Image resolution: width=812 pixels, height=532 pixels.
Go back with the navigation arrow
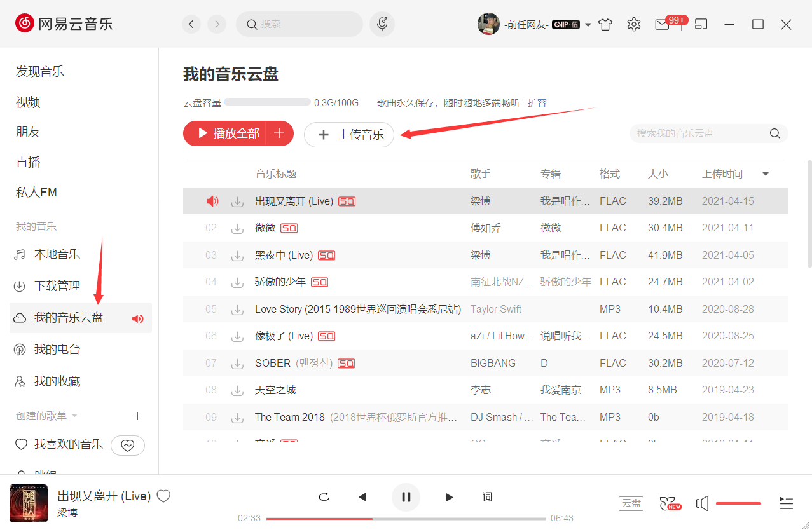tap(191, 24)
